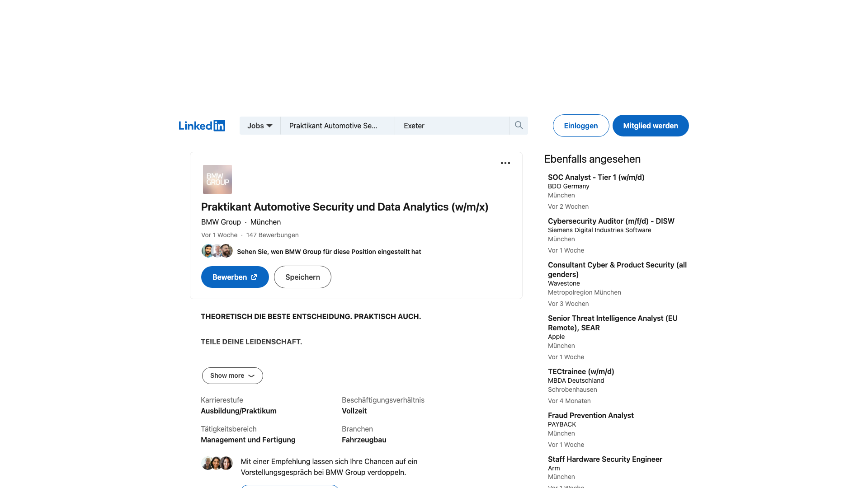Viewport: 868px width, 488px height.
Task: Expand description with Show more
Action: coord(232,375)
